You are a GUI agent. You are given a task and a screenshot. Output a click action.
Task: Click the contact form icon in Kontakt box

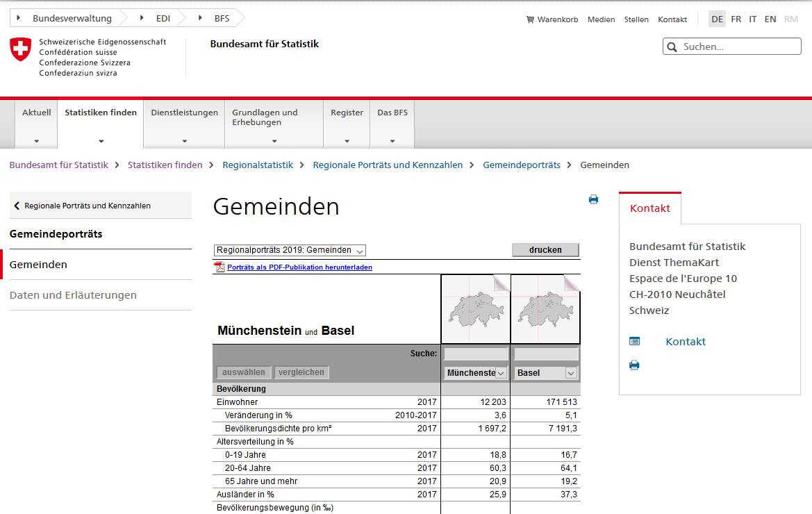[x=634, y=341]
